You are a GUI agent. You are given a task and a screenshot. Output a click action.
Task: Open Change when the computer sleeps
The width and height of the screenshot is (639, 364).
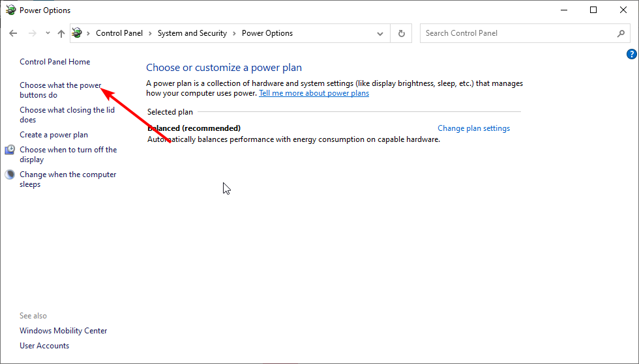point(68,179)
